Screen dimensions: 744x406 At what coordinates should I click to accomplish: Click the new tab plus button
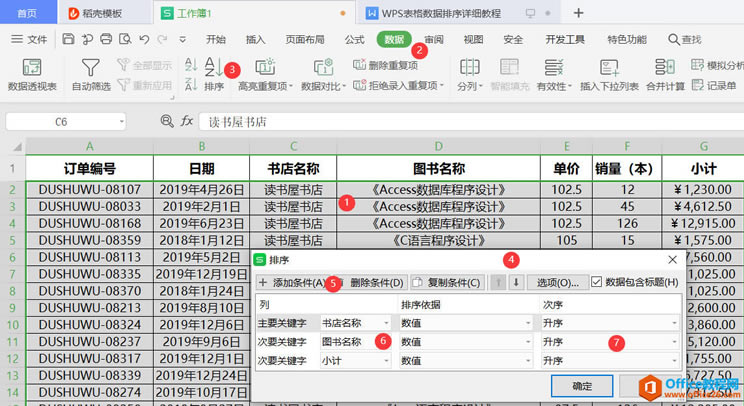tap(578, 13)
